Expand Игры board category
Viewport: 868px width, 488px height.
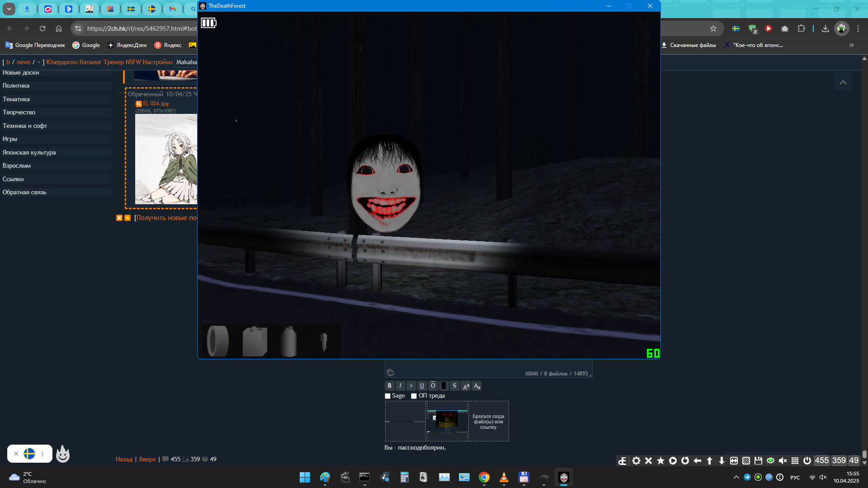pyautogui.click(x=56, y=139)
